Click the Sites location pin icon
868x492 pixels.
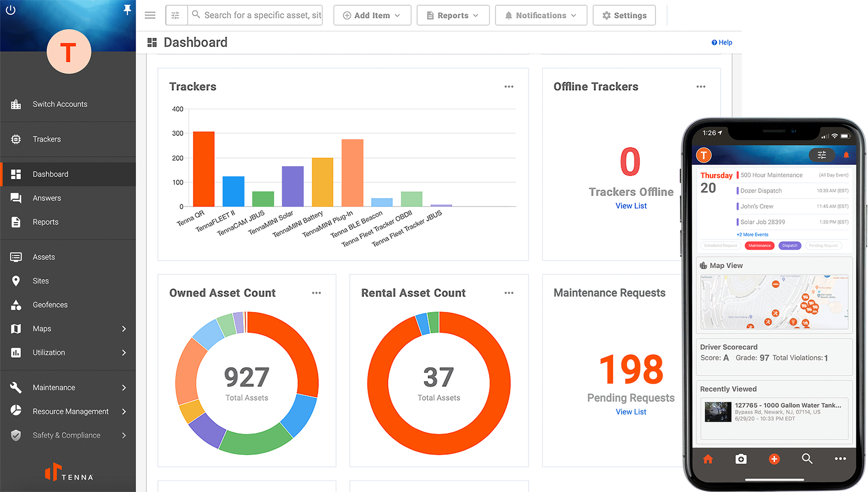click(16, 281)
